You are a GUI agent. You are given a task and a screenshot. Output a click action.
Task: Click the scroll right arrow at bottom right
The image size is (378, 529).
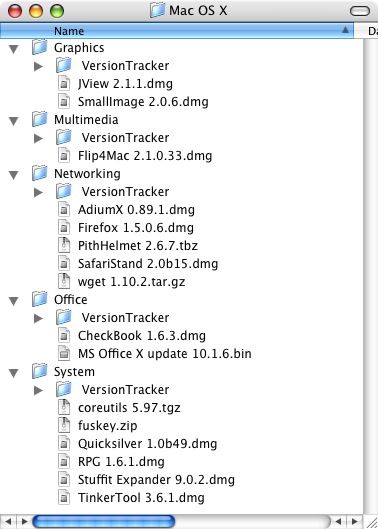click(354, 522)
